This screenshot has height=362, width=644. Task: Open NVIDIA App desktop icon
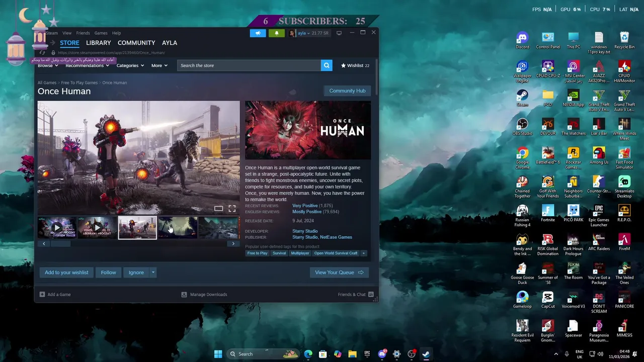pyautogui.click(x=573, y=99)
